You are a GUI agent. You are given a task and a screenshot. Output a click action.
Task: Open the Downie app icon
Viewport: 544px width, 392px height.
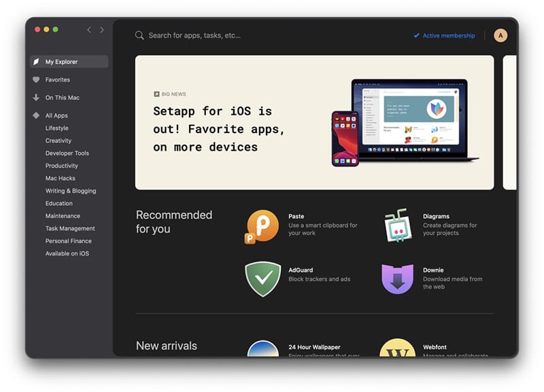[398, 279]
